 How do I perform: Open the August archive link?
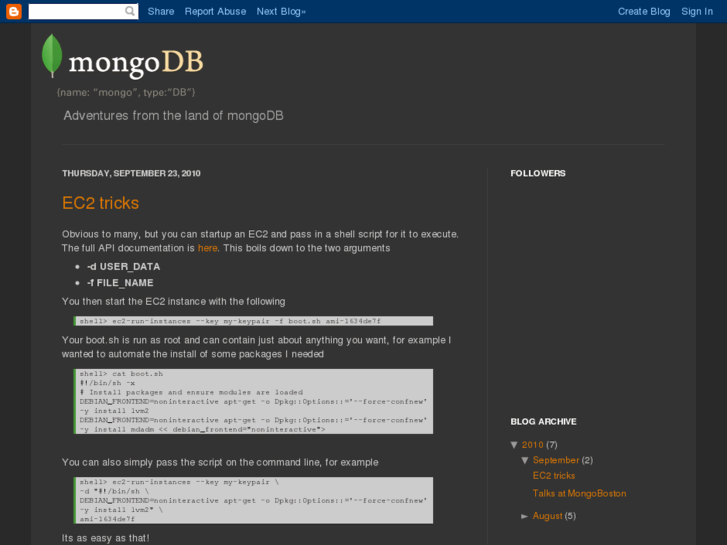coord(548,516)
